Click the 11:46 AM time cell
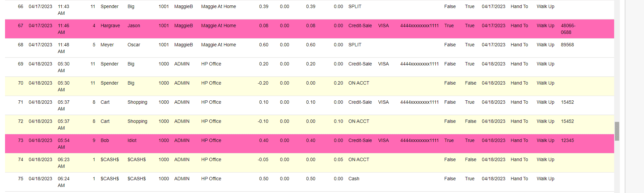This screenshot has width=644, height=193. [63, 29]
